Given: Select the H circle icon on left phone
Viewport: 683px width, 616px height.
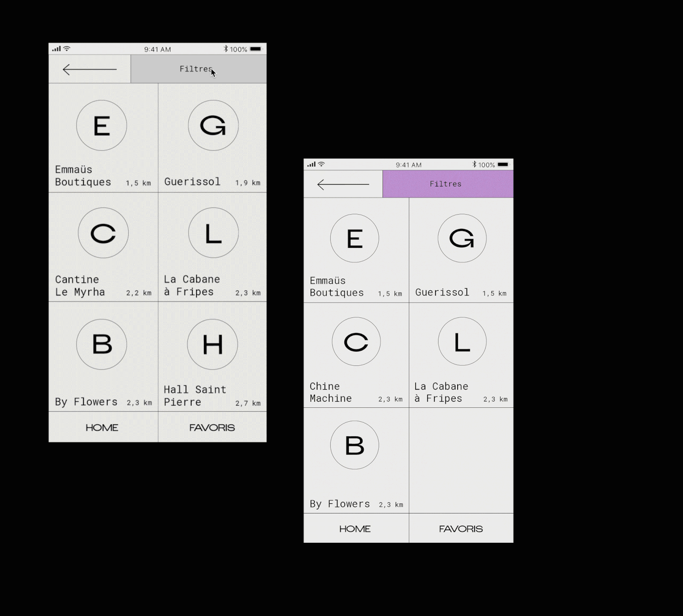Looking at the screenshot, I should coord(213,344).
